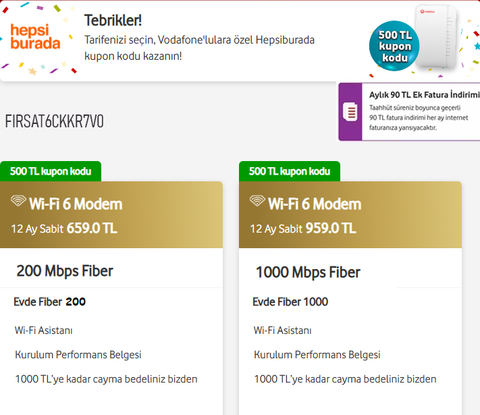Select the coupon code FIRSAT6CKKR7V0 text
This screenshot has width=480, height=415.
click(x=54, y=121)
